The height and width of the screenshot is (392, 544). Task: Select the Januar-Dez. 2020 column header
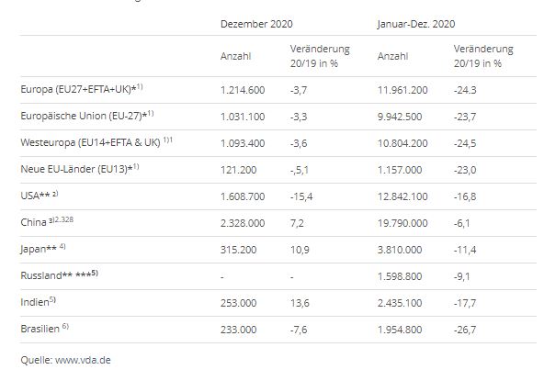(x=416, y=24)
